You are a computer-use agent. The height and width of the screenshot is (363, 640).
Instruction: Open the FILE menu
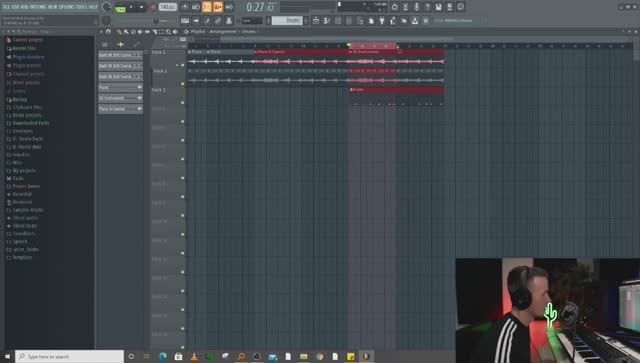click(6, 7)
